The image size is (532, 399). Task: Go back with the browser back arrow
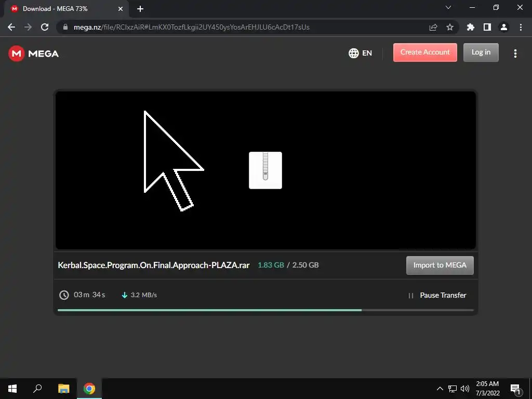click(11, 27)
